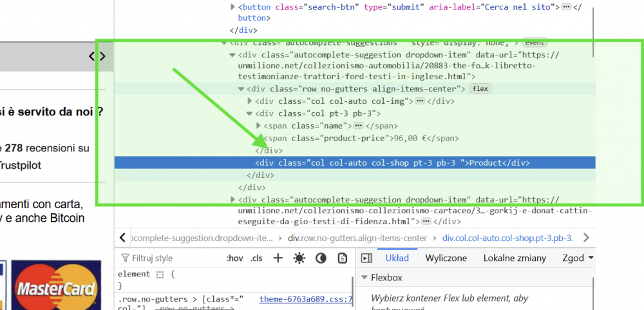
Task: Select the col-shop div containing Product
Action: (x=355, y=163)
